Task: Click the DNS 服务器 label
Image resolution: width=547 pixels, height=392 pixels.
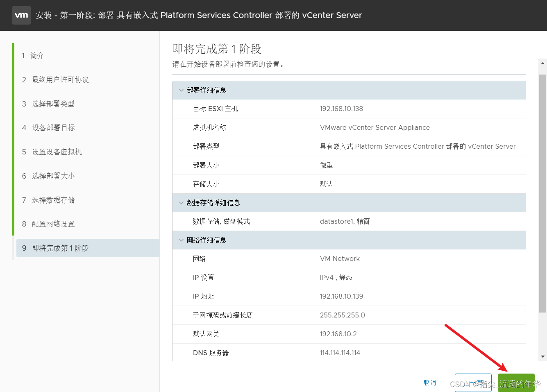Action: click(x=211, y=353)
